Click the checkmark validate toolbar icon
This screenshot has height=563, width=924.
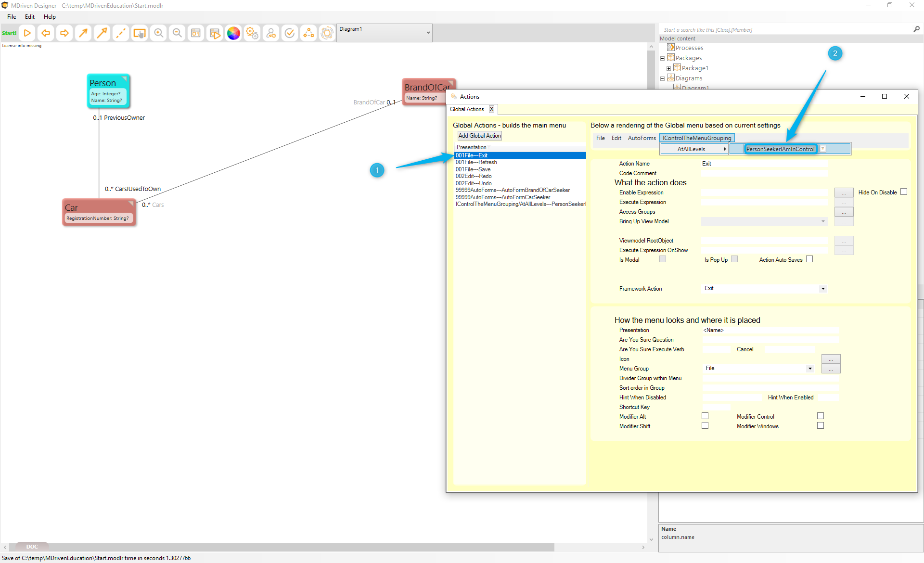290,33
